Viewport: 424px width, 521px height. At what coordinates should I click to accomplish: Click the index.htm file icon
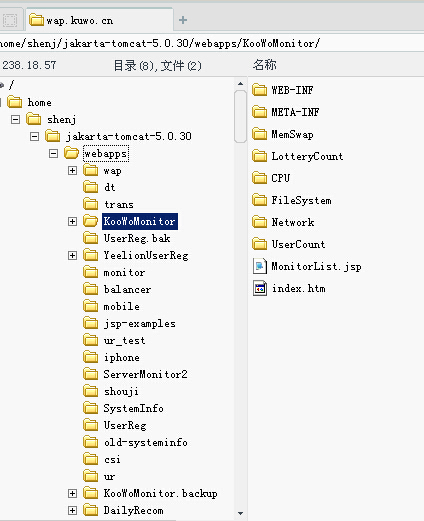pos(260,288)
